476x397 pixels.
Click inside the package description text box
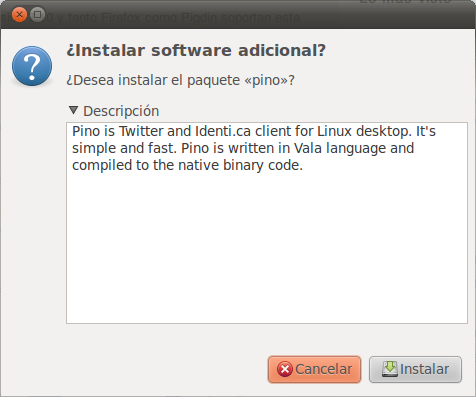267,223
